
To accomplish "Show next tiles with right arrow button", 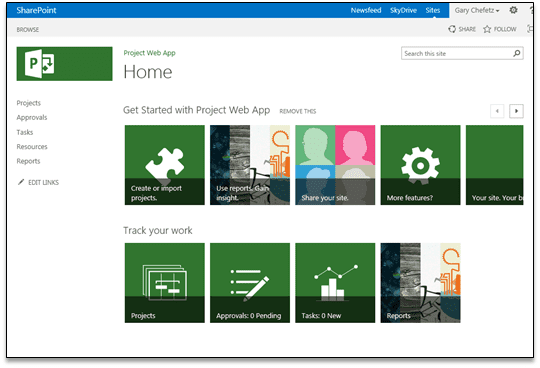I will pos(516,111).
